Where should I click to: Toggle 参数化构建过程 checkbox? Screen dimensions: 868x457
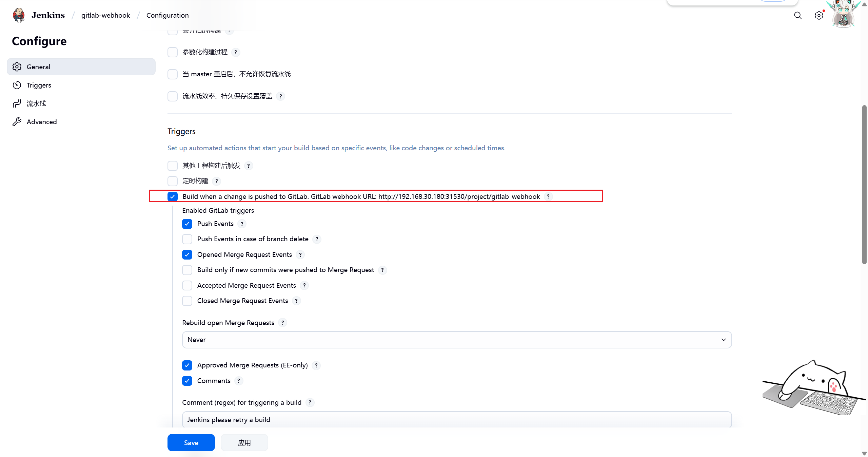point(173,52)
